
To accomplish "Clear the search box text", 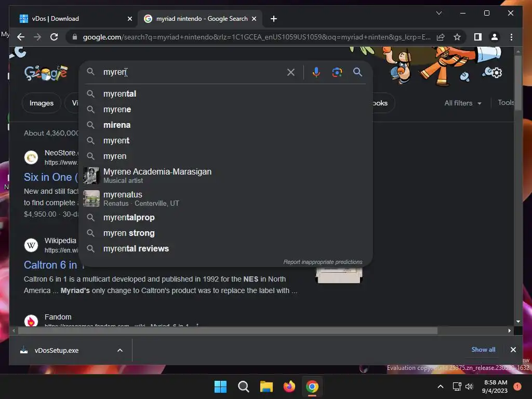I will tap(291, 72).
